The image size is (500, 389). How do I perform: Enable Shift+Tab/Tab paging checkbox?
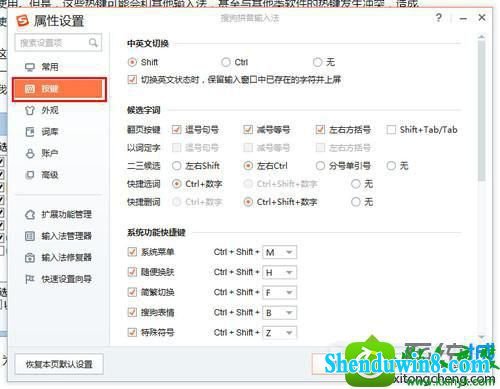point(391,129)
